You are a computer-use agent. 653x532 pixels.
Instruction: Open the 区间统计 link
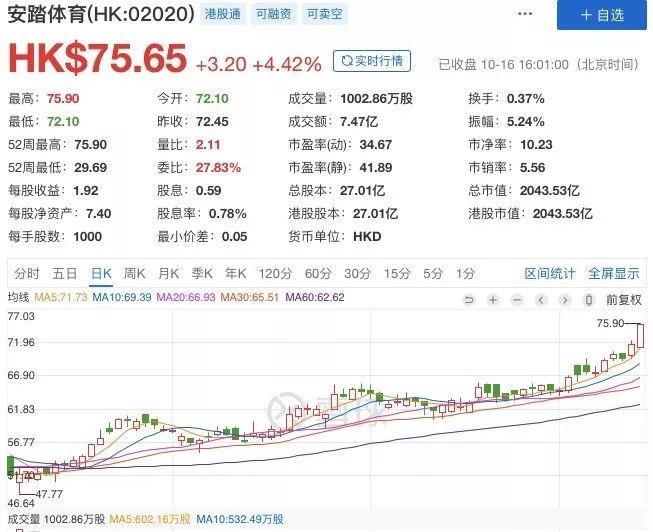pos(550,274)
